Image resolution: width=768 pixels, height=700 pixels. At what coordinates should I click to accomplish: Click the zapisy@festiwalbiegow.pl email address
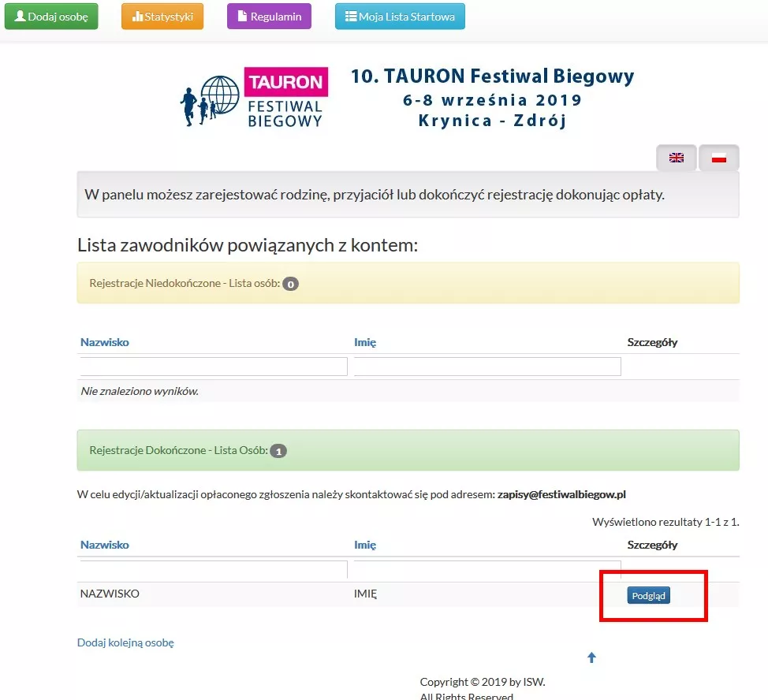[561, 495]
